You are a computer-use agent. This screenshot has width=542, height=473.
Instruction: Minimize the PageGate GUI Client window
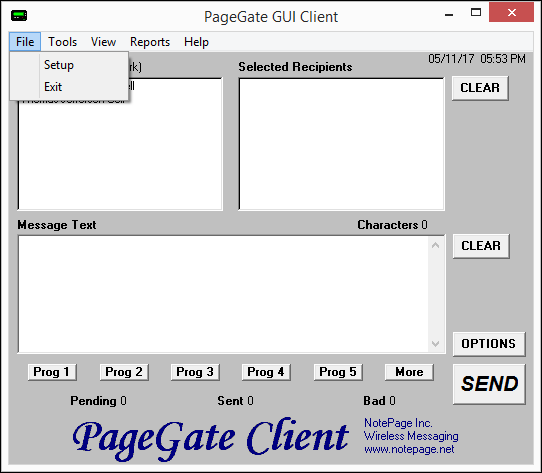(449, 14)
